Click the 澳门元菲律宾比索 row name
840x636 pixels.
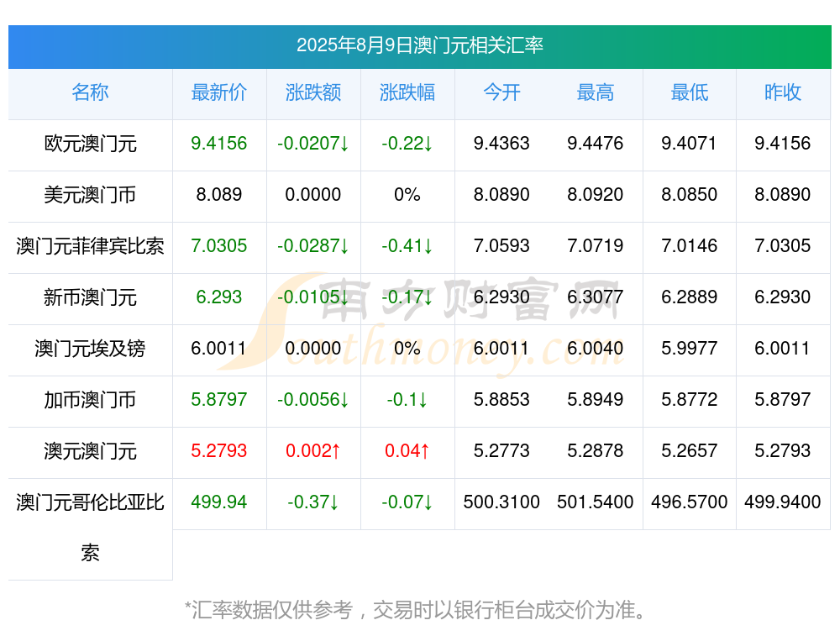coord(90,246)
